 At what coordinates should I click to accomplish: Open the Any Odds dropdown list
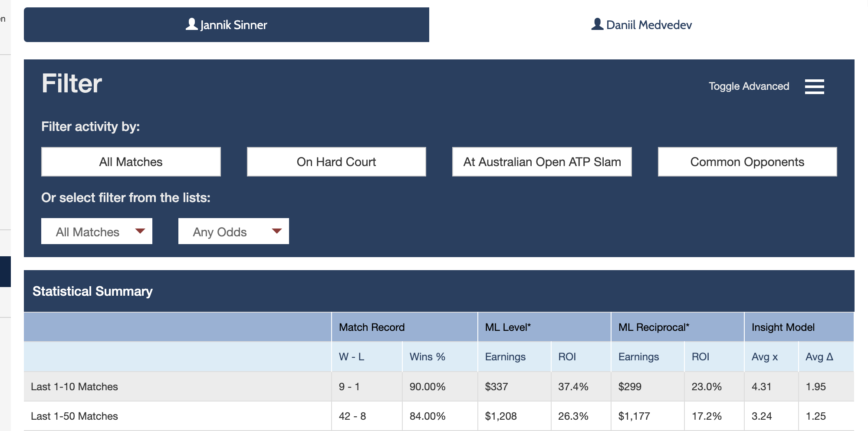point(233,231)
